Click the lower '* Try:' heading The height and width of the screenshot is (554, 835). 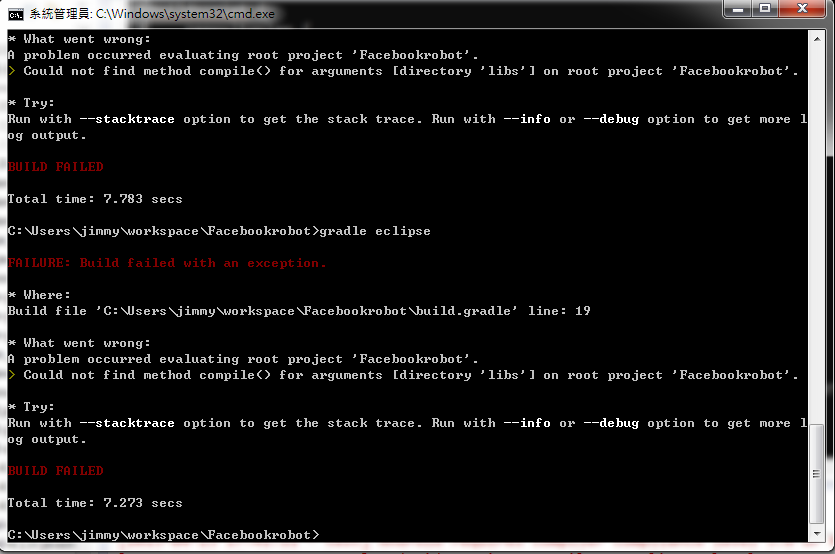[31, 407]
